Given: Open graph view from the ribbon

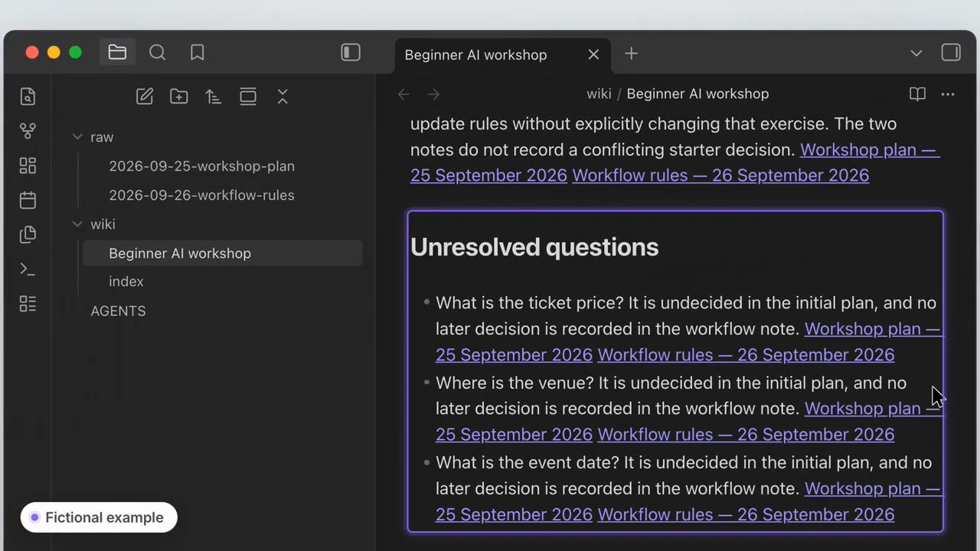Looking at the screenshot, I should tap(28, 131).
